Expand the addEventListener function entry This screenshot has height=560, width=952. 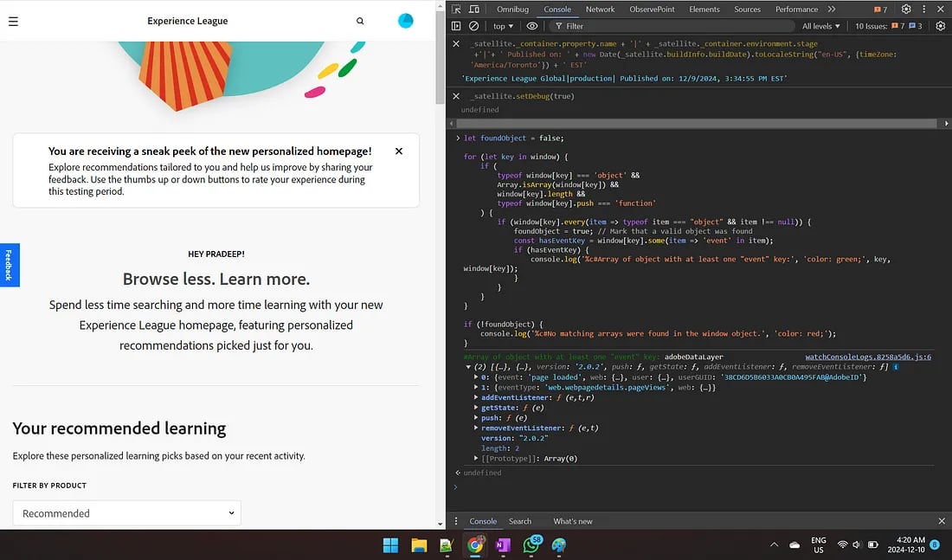477,397
